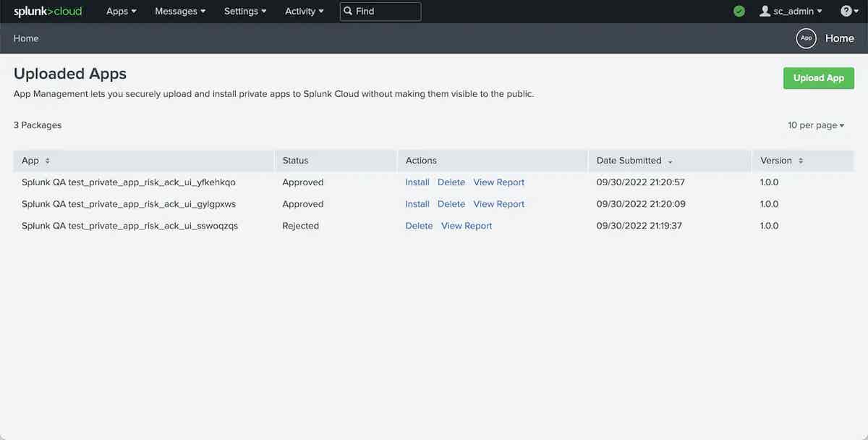Click the Upload App button
This screenshot has width=868, height=440.
click(819, 78)
